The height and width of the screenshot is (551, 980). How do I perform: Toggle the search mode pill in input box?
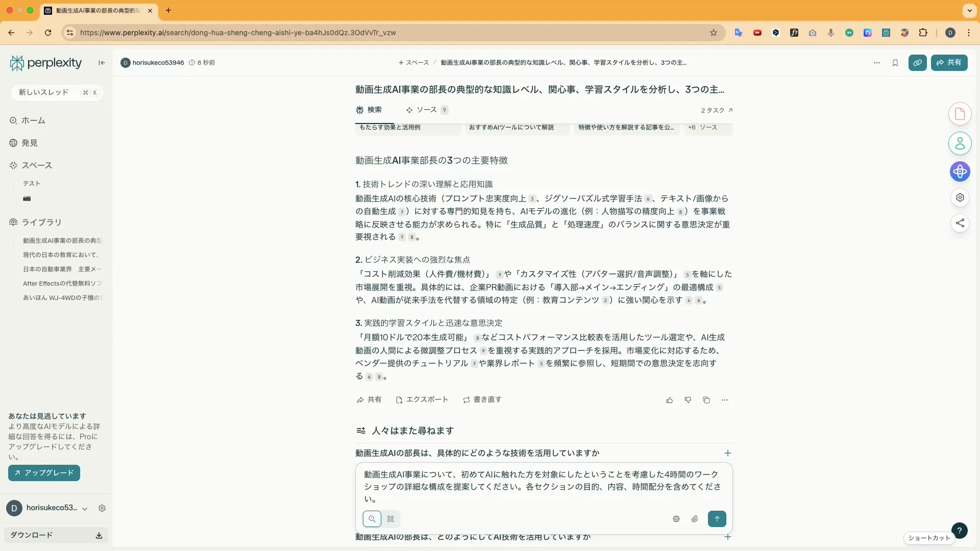point(372,519)
